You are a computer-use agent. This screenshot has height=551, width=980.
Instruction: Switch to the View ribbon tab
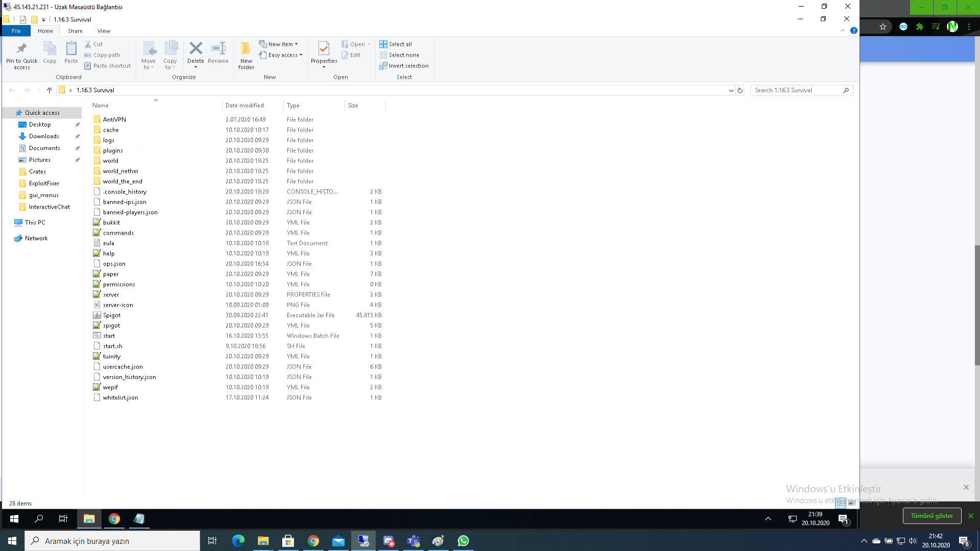tap(104, 31)
